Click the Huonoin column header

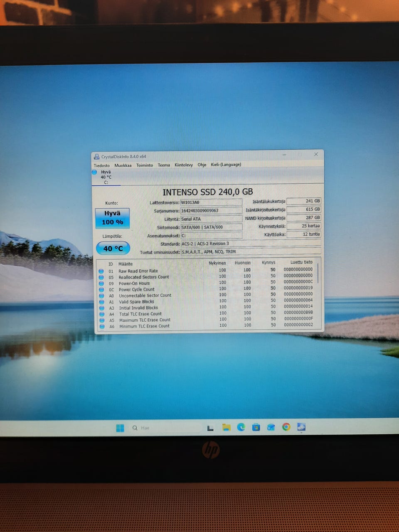pos(243,263)
